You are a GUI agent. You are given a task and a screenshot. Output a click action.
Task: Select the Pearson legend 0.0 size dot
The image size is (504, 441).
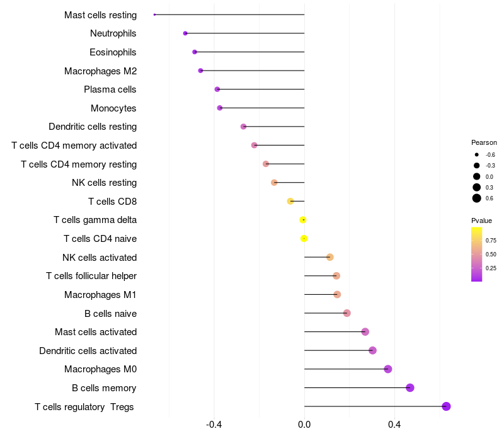coord(477,176)
